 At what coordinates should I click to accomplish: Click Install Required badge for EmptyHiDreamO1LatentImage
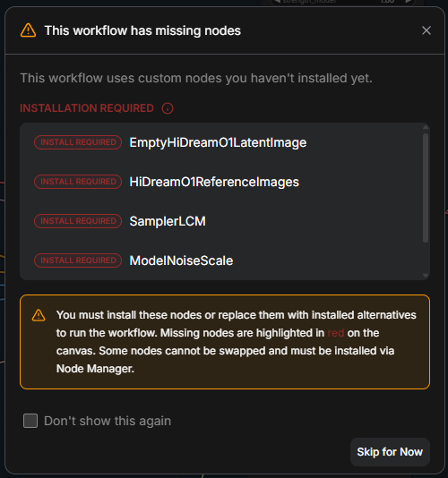[78, 142]
